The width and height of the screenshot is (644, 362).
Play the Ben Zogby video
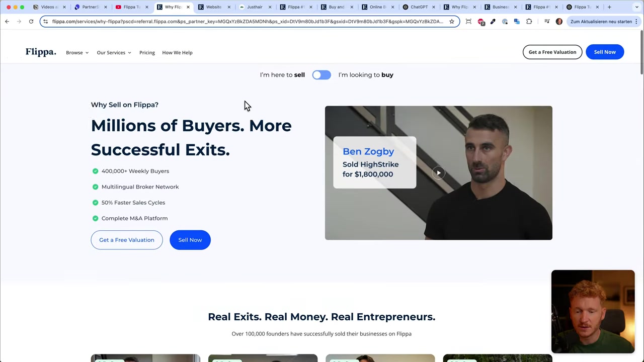[439, 173]
